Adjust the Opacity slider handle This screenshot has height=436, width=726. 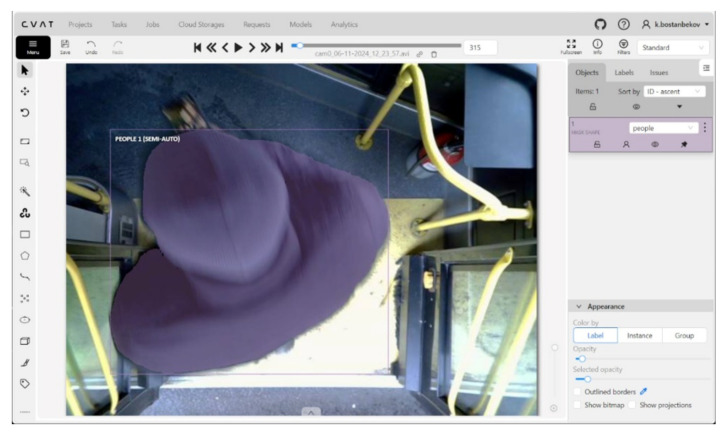click(x=582, y=359)
